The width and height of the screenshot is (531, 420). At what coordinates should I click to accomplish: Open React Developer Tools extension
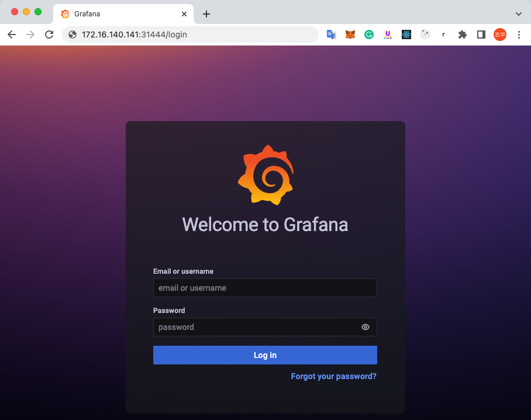click(x=406, y=35)
